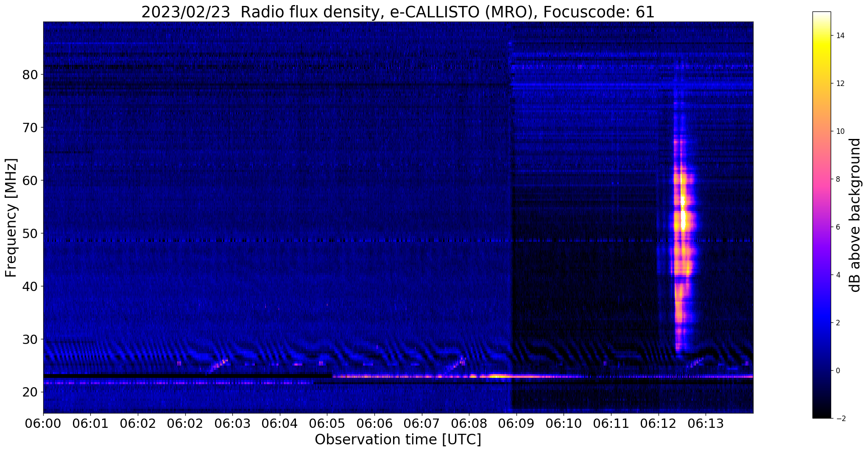This screenshot has width=868, height=452.
Task: Click the 30 MHz tick label
Action: (30, 339)
